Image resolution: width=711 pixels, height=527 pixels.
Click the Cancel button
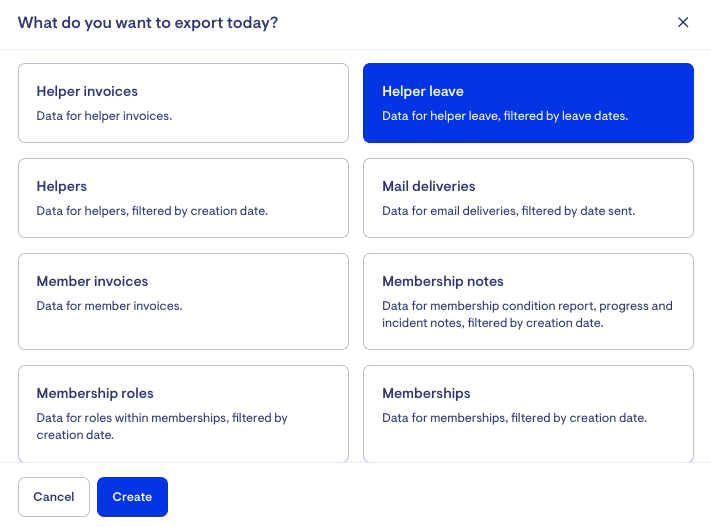point(54,497)
